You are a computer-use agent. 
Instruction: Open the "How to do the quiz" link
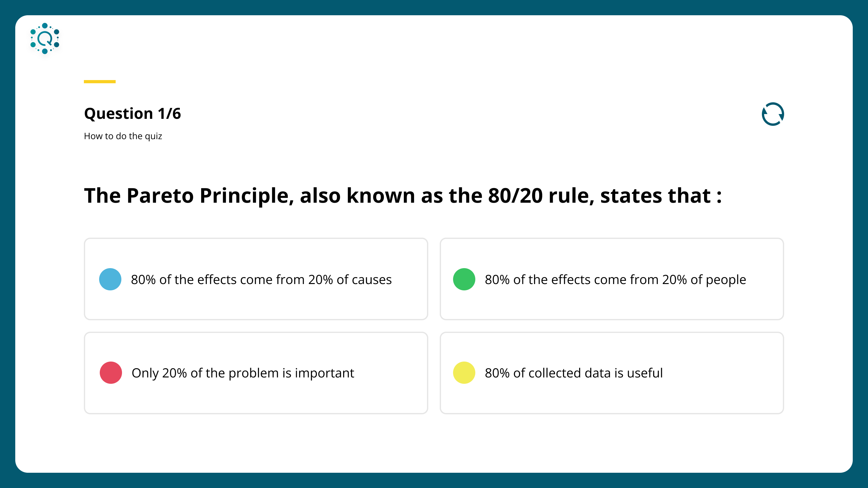[x=123, y=136]
